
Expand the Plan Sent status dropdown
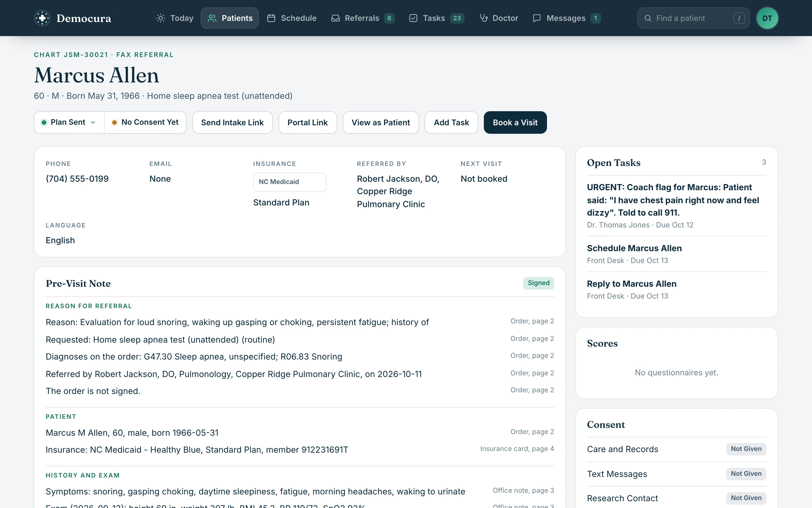coord(69,122)
